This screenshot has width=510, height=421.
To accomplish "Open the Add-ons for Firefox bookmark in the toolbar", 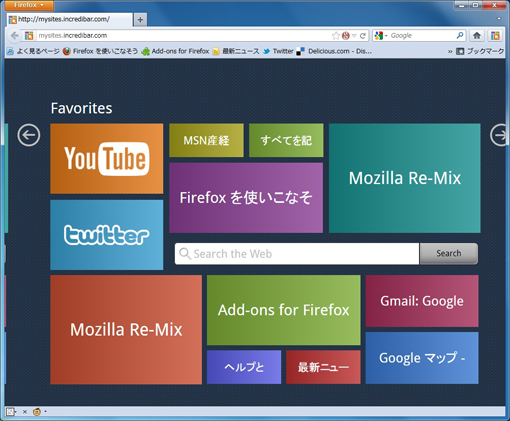I will coord(176,51).
